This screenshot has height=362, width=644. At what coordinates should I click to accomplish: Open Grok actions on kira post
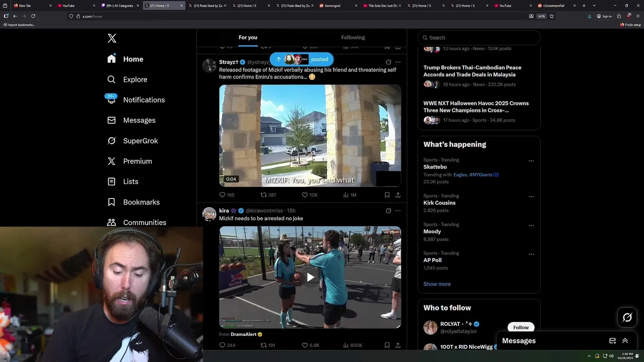(x=388, y=211)
